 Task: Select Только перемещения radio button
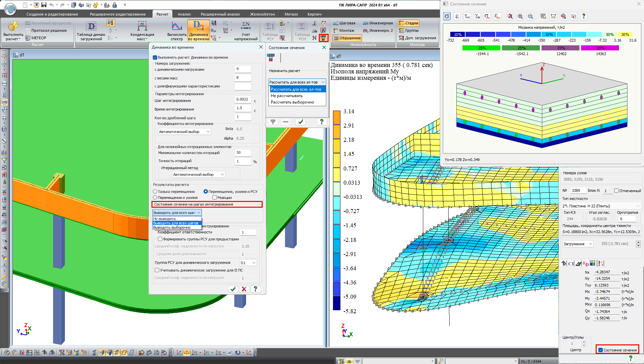[155, 191]
